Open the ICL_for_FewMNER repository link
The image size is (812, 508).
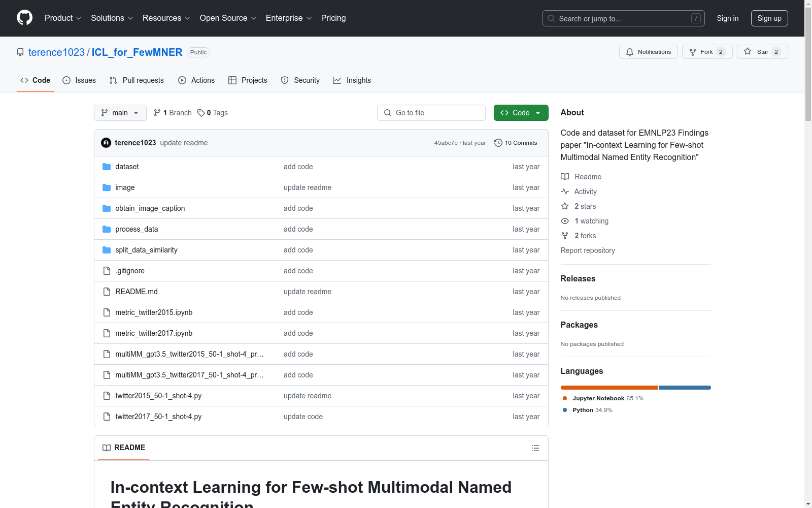[137, 52]
